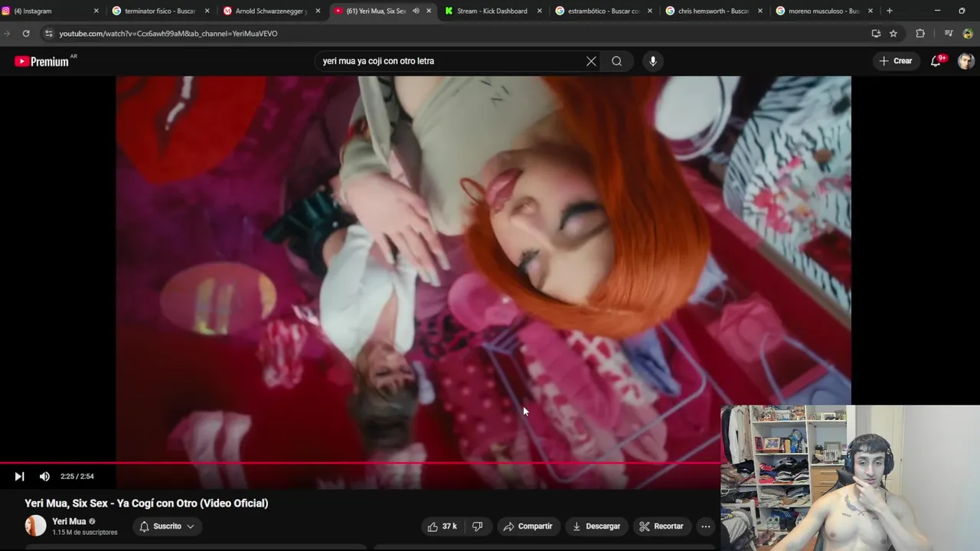Start voice search with the microphone

652,61
